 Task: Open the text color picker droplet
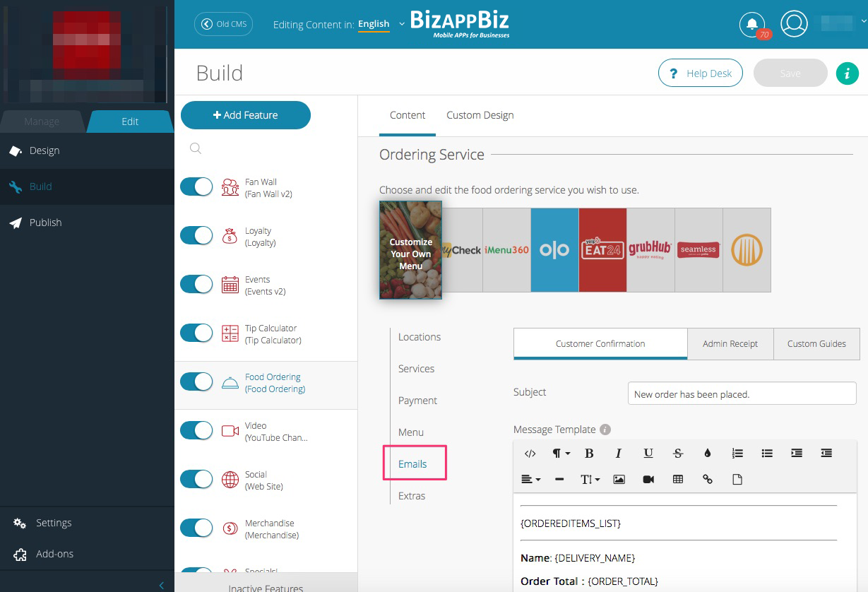pyautogui.click(x=708, y=454)
